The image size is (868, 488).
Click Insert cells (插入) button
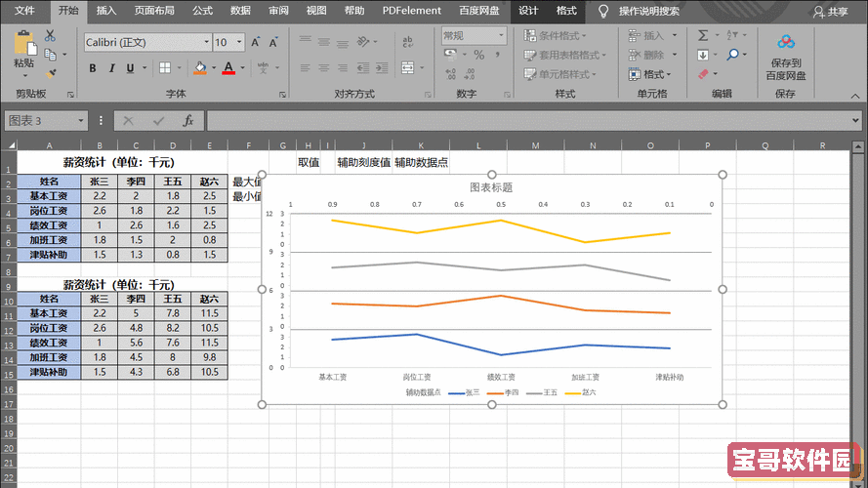click(646, 36)
